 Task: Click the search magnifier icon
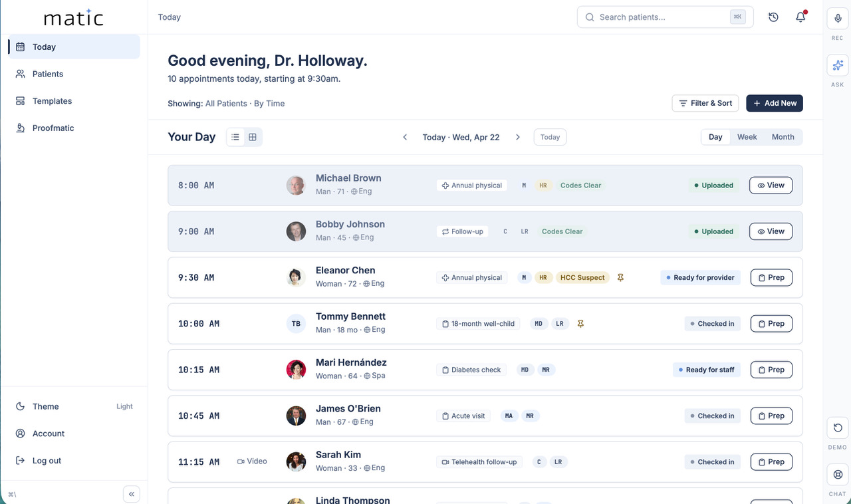click(590, 17)
